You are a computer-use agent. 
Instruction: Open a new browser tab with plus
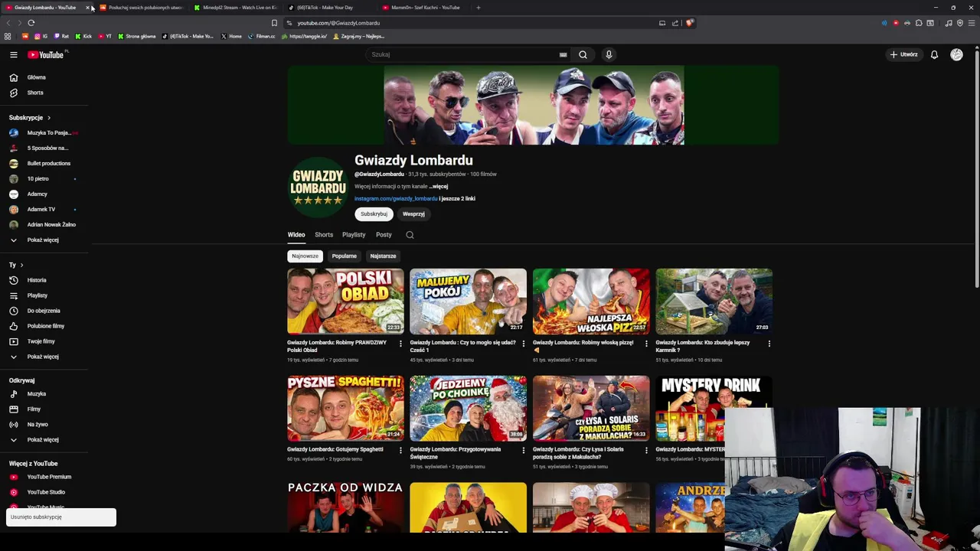tap(478, 8)
